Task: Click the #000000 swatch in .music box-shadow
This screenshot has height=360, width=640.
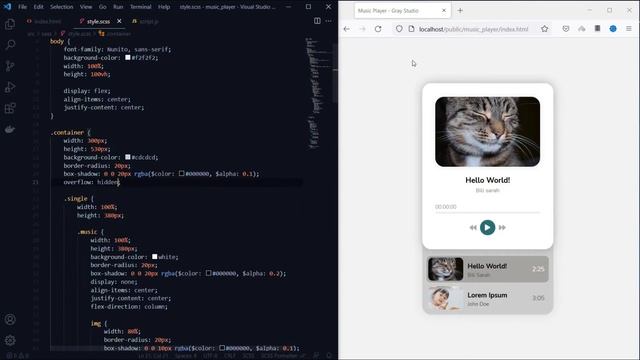Action: 209,273
